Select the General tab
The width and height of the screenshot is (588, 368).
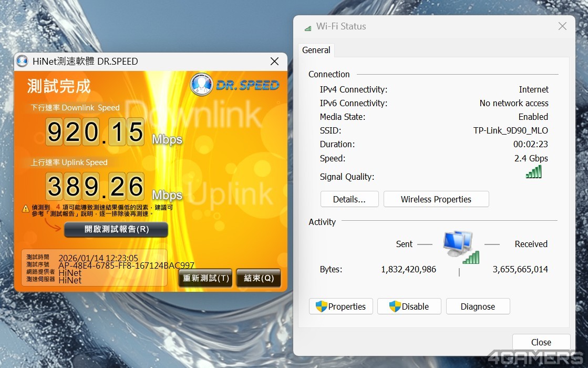click(x=316, y=50)
